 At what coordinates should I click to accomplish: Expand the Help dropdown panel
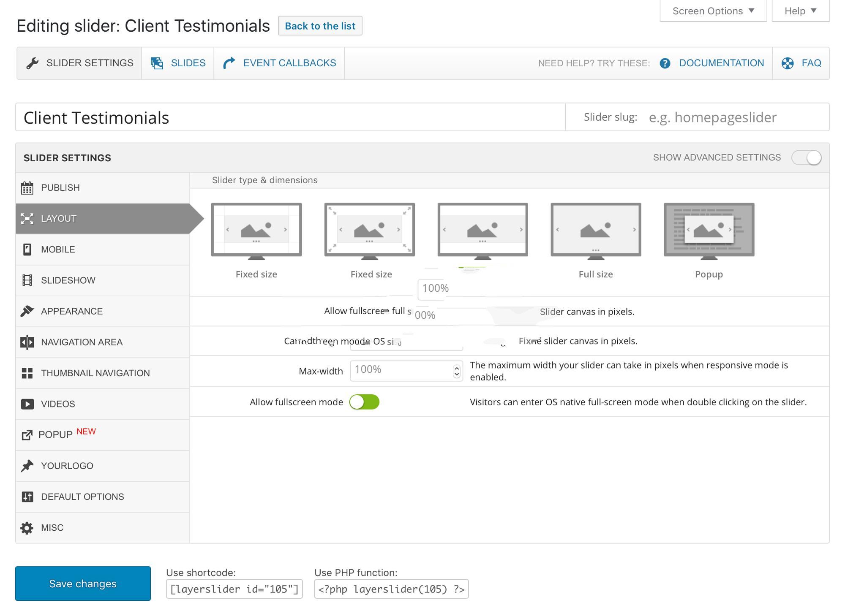[800, 11]
